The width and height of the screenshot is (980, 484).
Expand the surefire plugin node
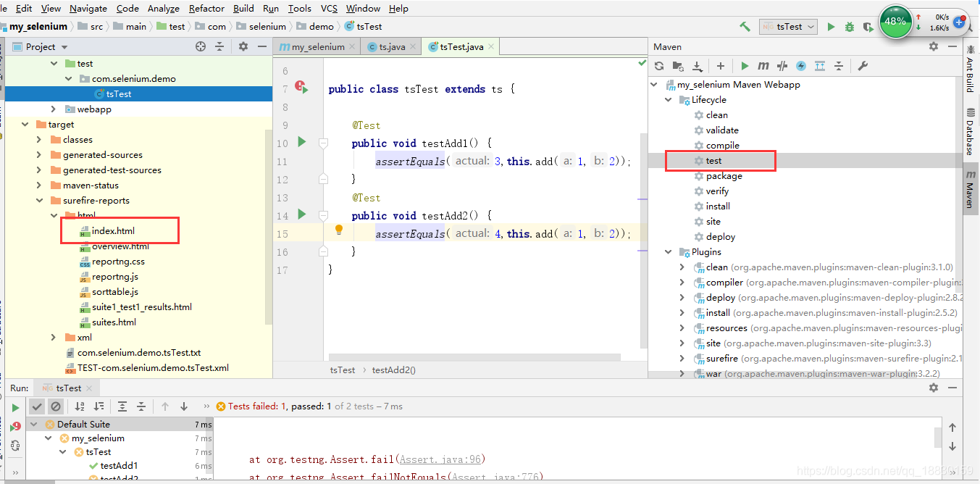[x=682, y=359]
